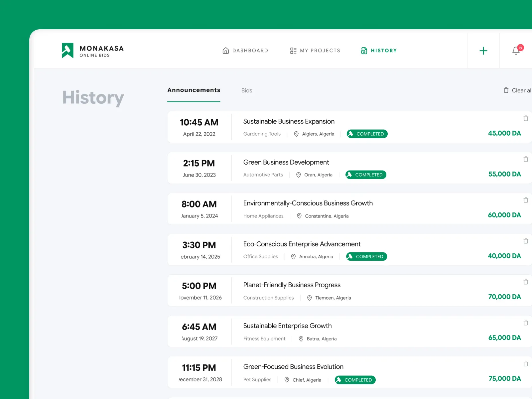Delete the Sustainable Business Expansion entry via trash icon
Image resolution: width=532 pixels, height=399 pixels.
526,118
